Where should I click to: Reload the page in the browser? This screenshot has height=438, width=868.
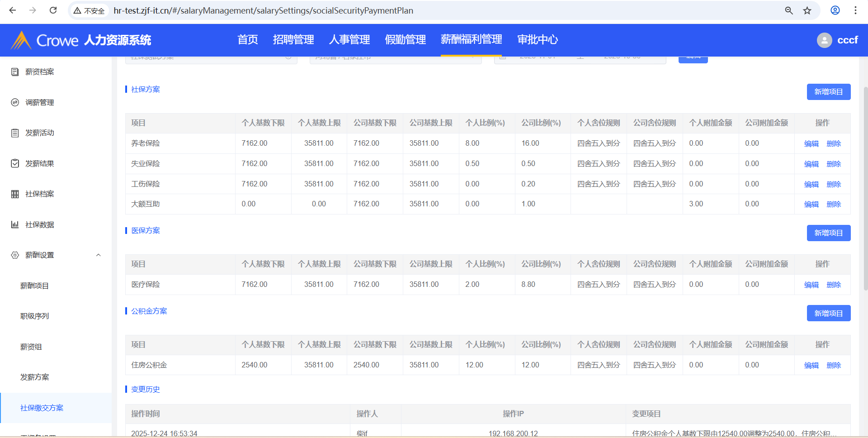(x=53, y=10)
